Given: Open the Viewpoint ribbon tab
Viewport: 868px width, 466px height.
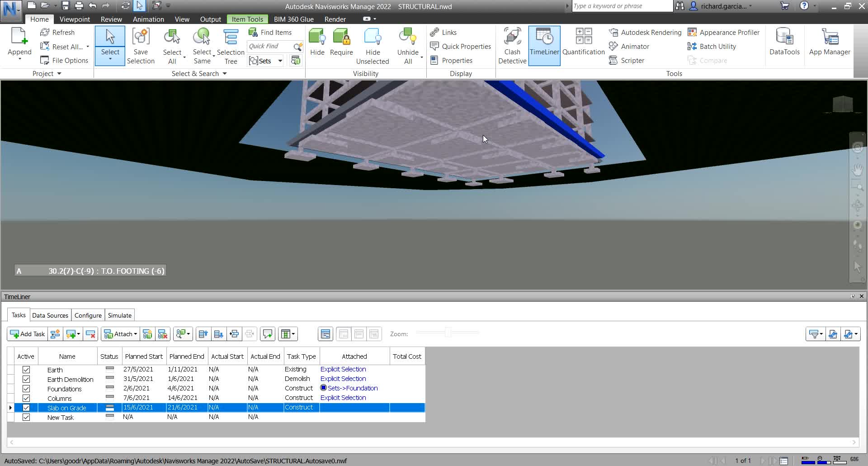Looking at the screenshot, I should pos(74,19).
